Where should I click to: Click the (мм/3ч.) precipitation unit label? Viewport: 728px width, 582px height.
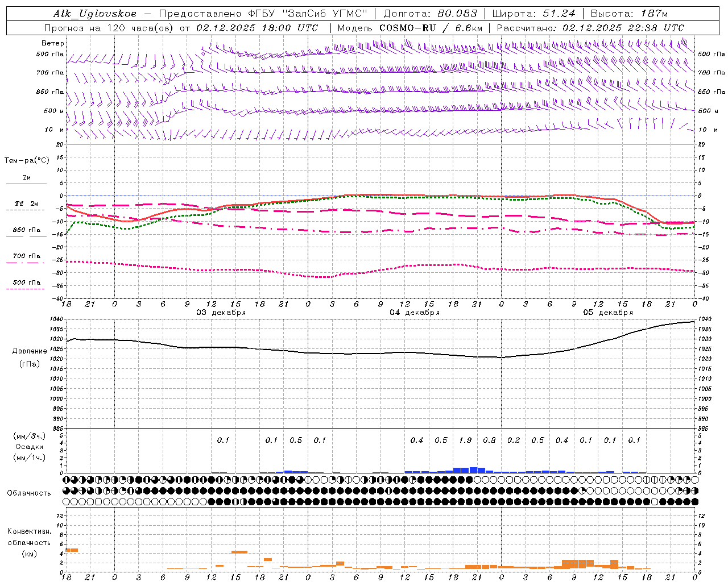(x=29, y=436)
